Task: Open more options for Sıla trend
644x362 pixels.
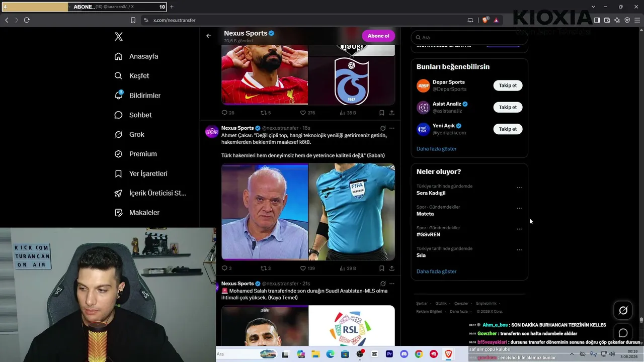Action: click(x=519, y=250)
